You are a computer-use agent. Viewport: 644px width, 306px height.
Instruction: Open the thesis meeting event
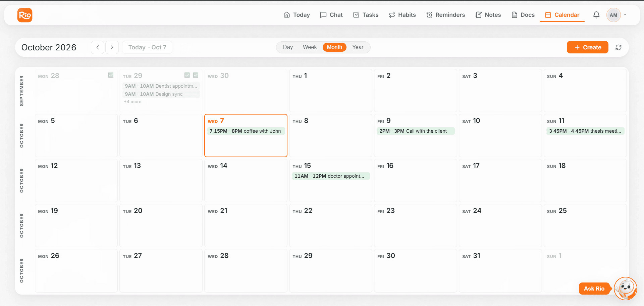(585, 131)
